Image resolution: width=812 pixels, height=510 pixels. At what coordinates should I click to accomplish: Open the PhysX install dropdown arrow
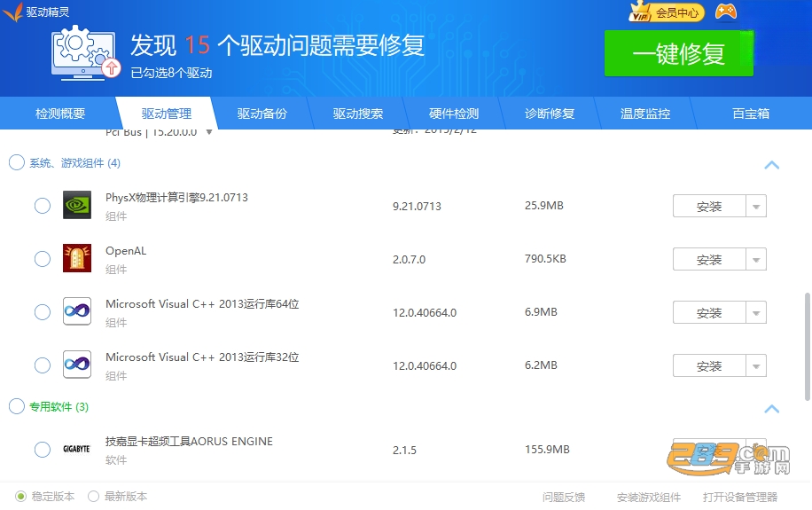(x=756, y=207)
